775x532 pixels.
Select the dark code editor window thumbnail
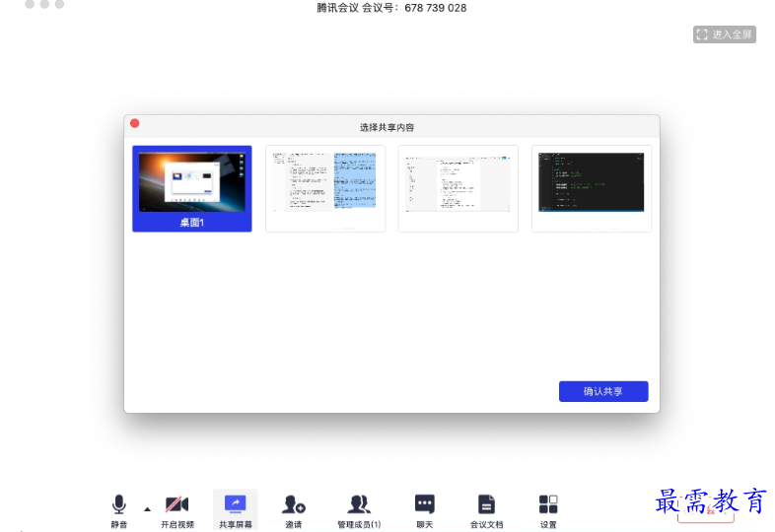(x=592, y=188)
